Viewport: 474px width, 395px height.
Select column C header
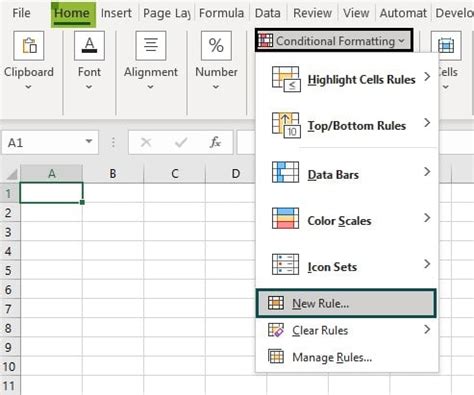click(x=175, y=174)
